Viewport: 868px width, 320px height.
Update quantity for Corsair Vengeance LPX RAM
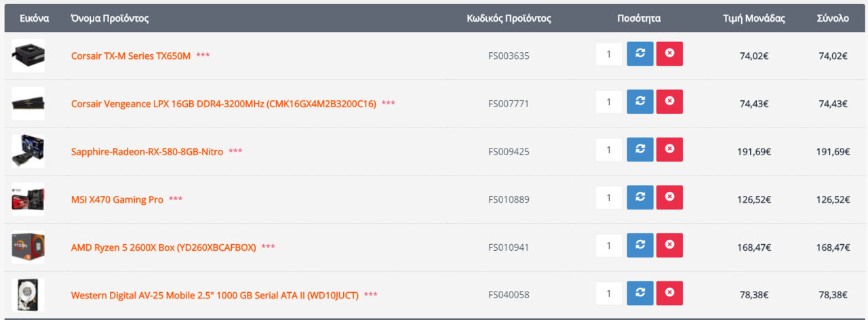640,102
